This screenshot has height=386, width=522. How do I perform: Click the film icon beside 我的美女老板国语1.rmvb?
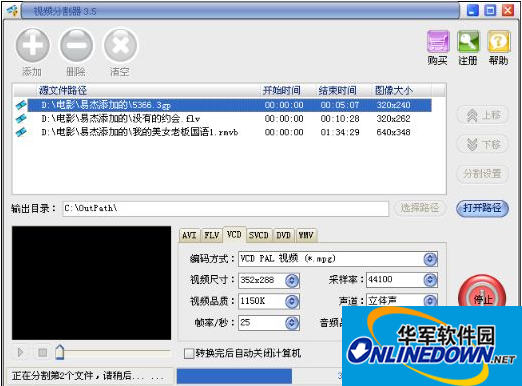tap(21, 132)
